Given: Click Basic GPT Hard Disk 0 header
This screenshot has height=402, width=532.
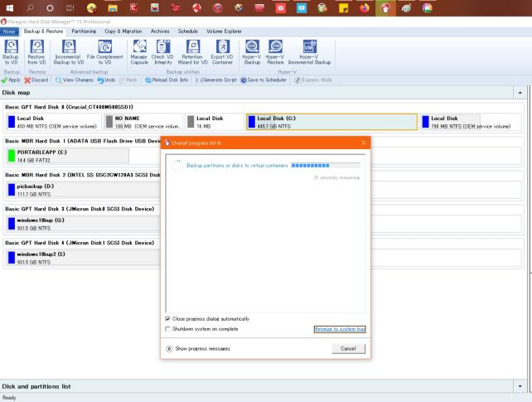Looking at the screenshot, I should click(x=70, y=107).
